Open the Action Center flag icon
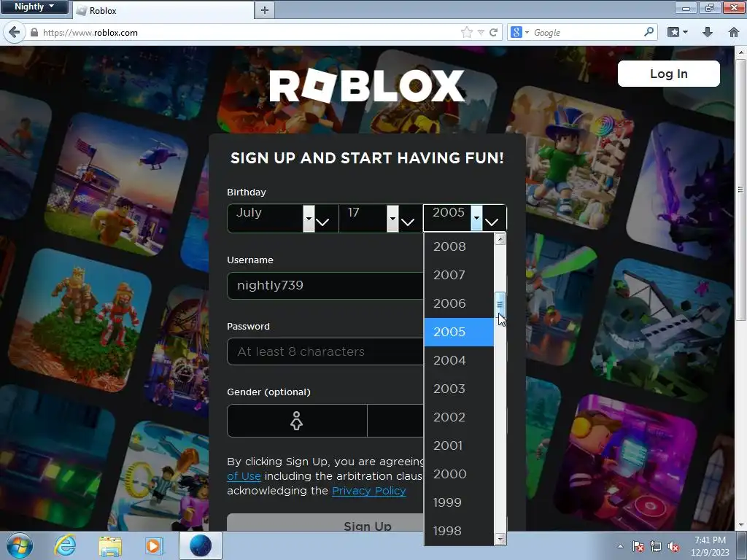 coord(638,547)
